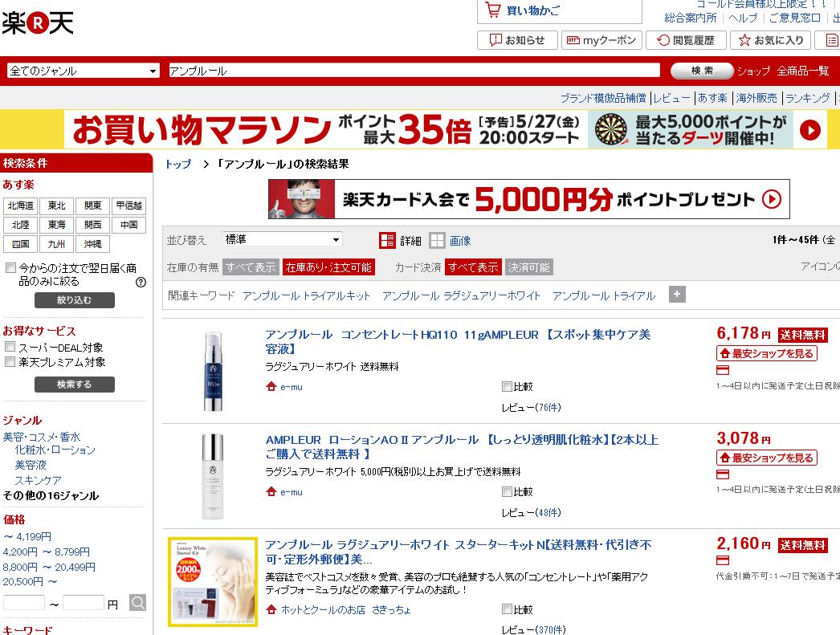Check 今からの注文で翌日届く商品 checkbox
The width and height of the screenshot is (840, 635).
click(x=10, y=267)
